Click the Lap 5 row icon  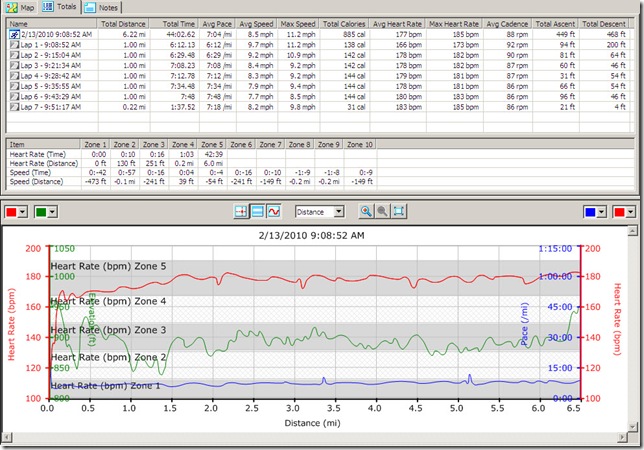(x=14, y=86)
